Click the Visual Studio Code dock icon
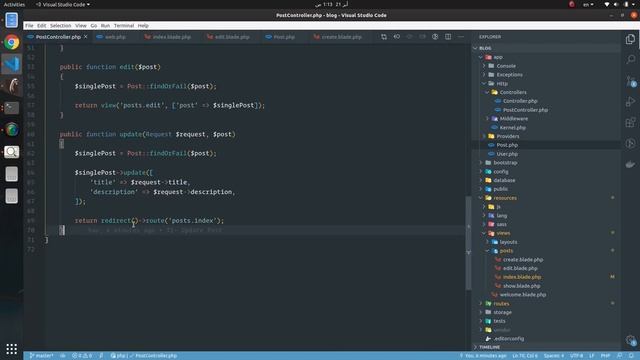Screen dimensions: 640x360 point(12,64)
